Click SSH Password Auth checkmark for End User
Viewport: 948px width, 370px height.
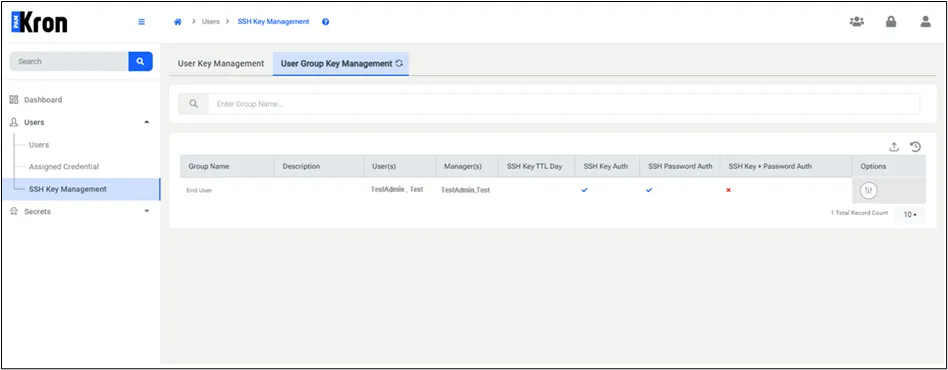649,190
